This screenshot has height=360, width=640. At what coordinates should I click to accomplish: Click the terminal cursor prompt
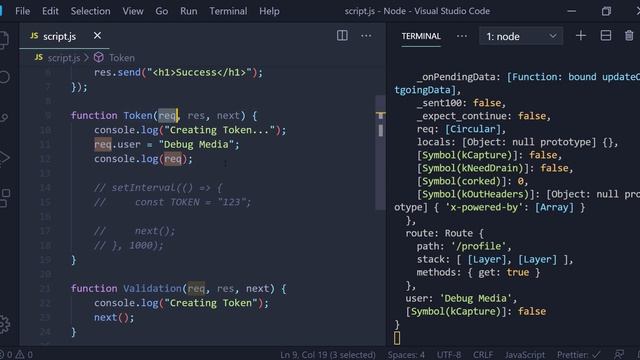pyautogui.click(x=397, y=338)
